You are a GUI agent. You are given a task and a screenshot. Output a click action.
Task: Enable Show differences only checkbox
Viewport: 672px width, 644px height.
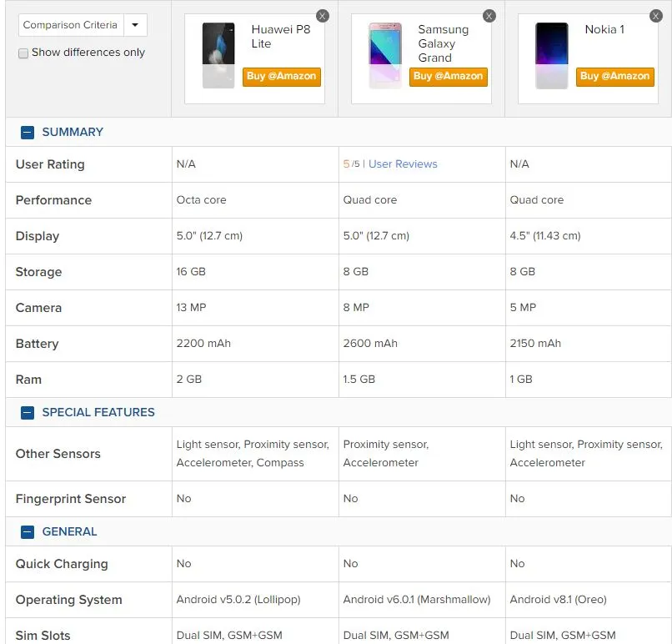(x=23, y=53)
